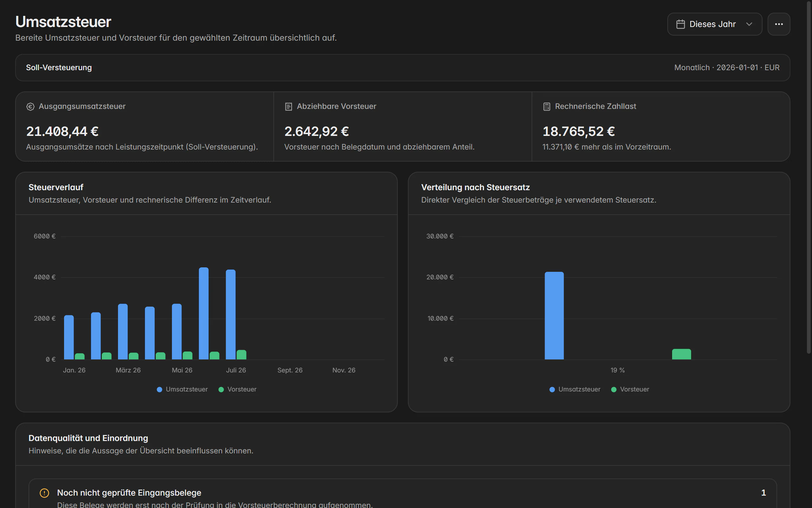812x508 pixels.
Task: Click the Juli 26 axis label
Action: pos(236,370)
